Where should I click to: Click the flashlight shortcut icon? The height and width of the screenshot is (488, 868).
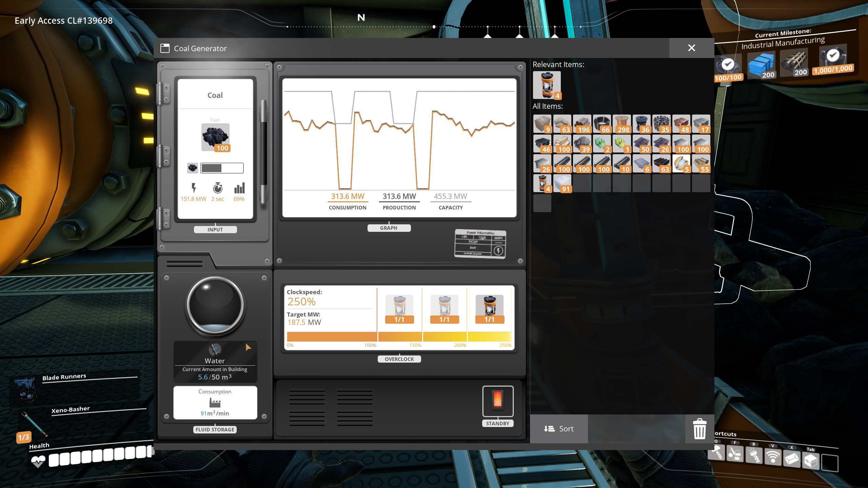tap(754, 455)
